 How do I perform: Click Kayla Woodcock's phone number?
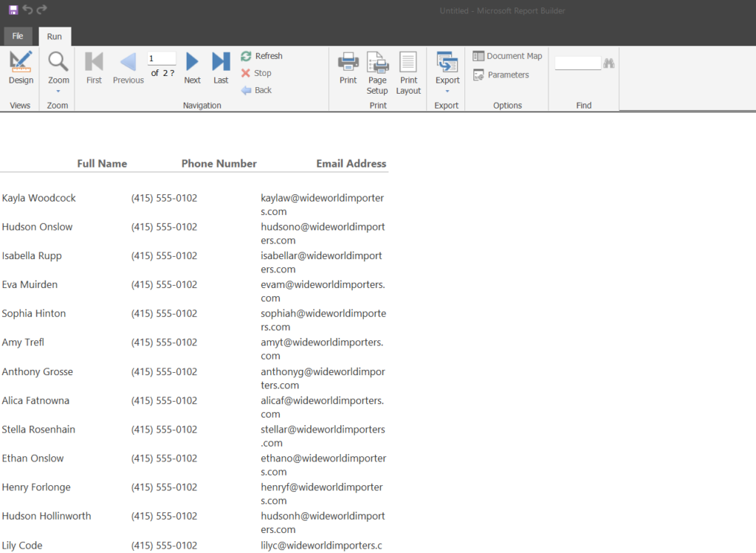click(x=164, y=198)
